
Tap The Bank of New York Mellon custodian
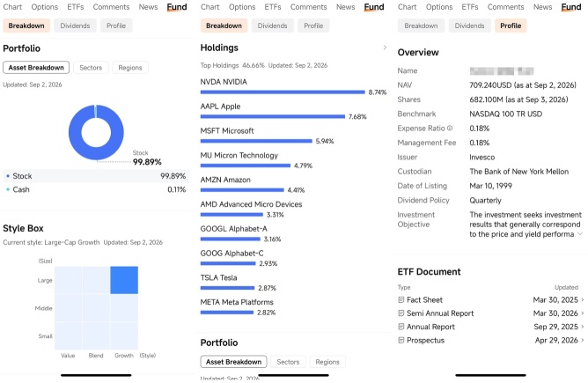(519, 172)
